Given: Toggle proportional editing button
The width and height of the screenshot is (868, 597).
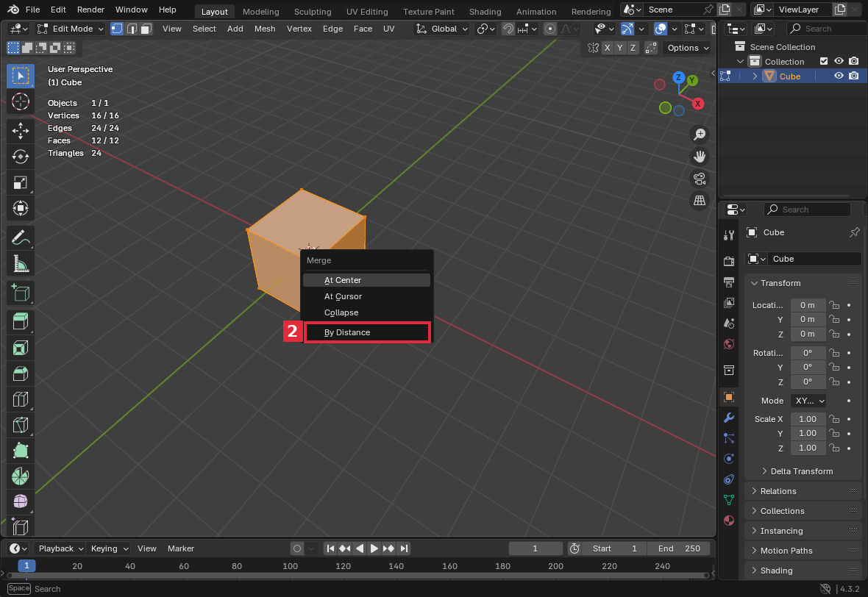Looking at the screenshot, I should point(549,29).
